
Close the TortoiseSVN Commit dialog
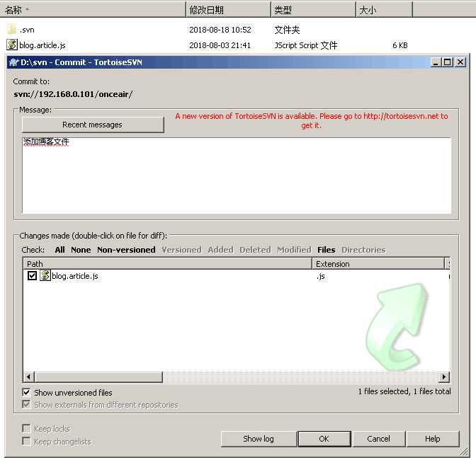[x=460, y=62]
